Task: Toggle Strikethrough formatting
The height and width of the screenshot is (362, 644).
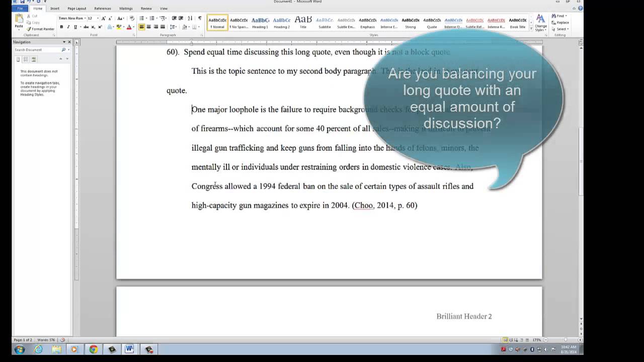Action: point(86,27)
